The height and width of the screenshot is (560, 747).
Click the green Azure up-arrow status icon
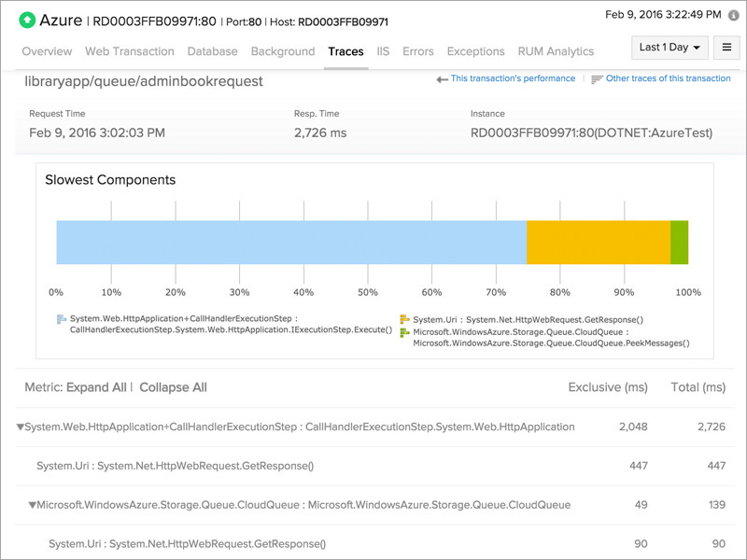point(27,20)
